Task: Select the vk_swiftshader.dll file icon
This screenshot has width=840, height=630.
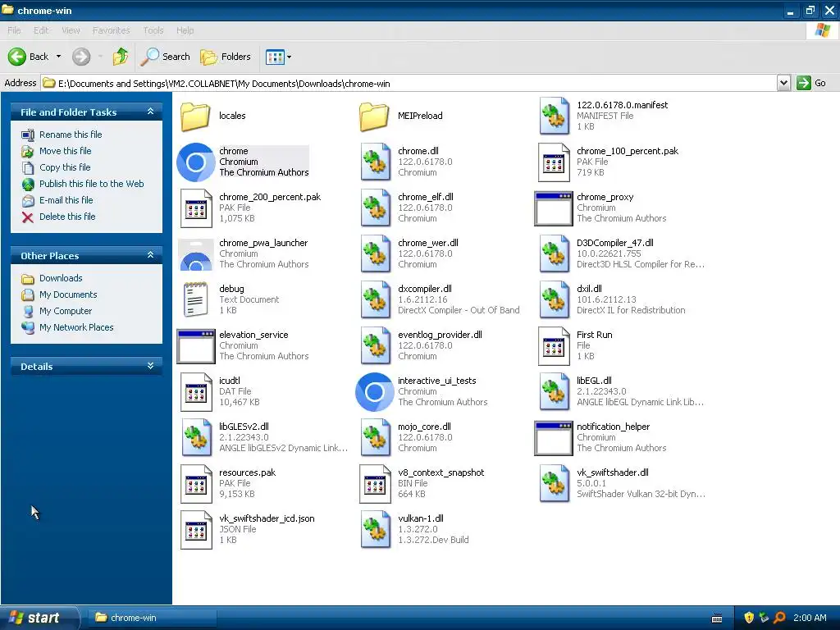Action: pyautogui.click(x=554, y=484)
